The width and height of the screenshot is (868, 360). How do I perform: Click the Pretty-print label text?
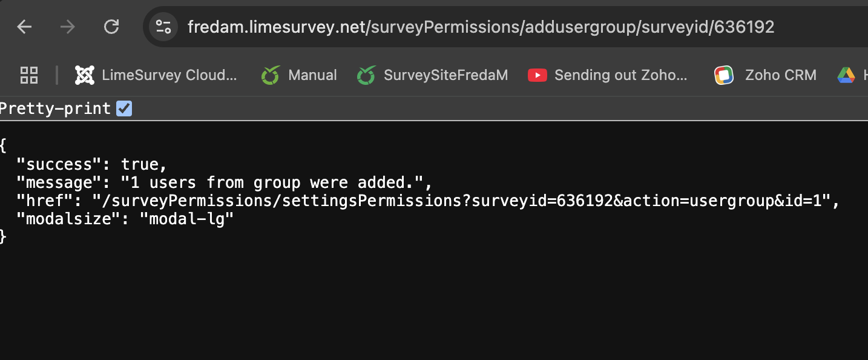[x=56, y=109]
